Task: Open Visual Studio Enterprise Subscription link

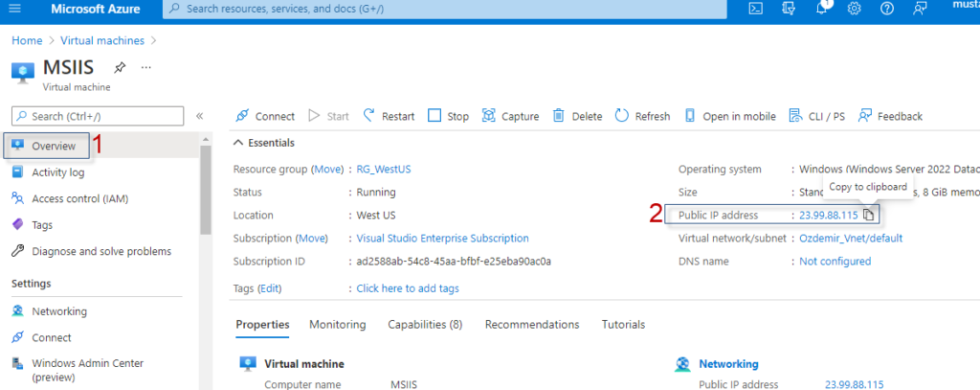Action: point(442,238)
